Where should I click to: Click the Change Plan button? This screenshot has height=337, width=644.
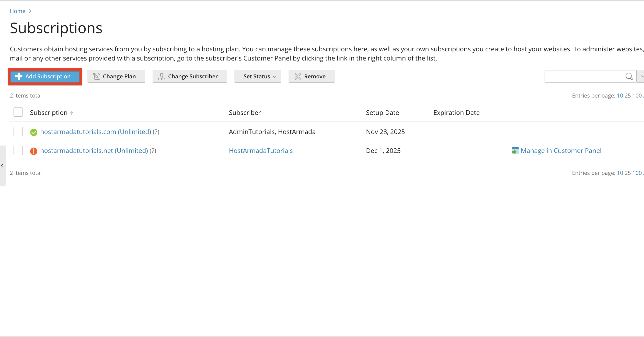116,76
